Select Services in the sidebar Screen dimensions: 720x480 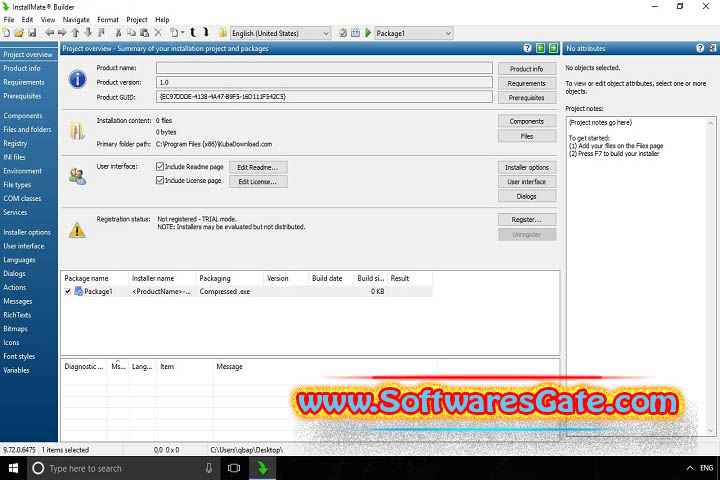pyautogui.click(x=15, y=212)
